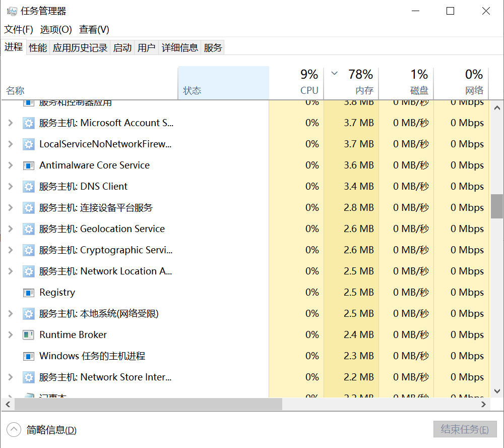
Task: Click the horizontal scrollbar right arrow
Action: (x=484, y=405)
